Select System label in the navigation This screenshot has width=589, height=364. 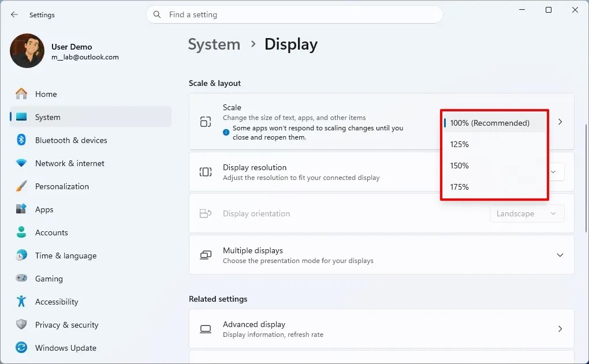pos(48,117)
